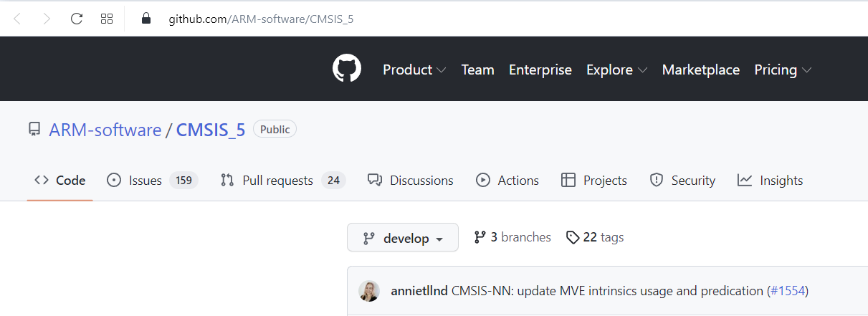Click the browser address bar URL
Screen dimensions: 868x316
[x=261, y=19]
